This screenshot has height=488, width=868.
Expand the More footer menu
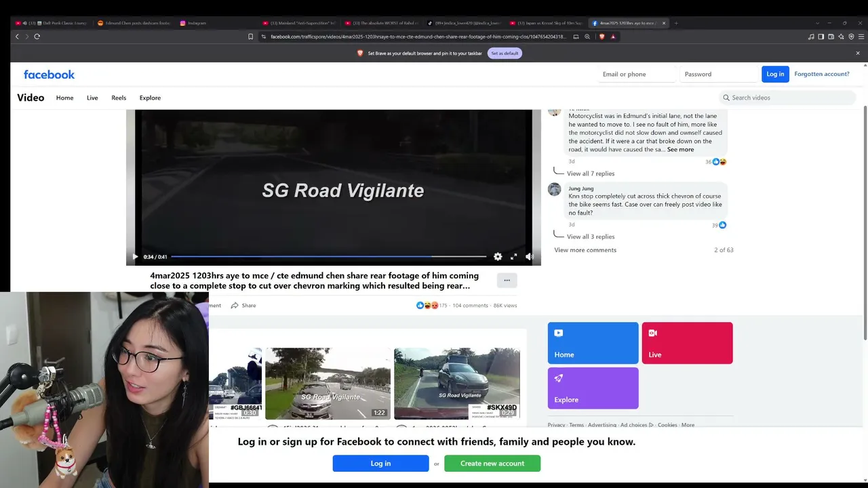[x=688, y=425]
